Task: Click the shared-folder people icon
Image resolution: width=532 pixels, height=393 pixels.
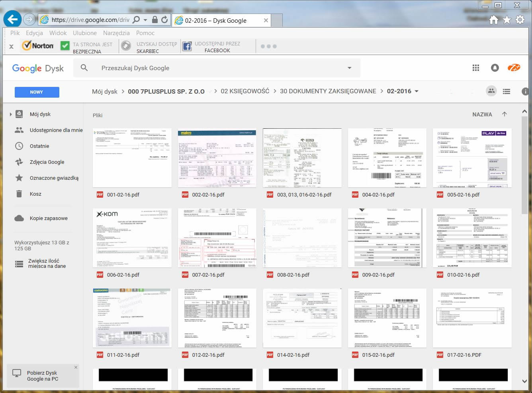Action: [x=491, y=91]
